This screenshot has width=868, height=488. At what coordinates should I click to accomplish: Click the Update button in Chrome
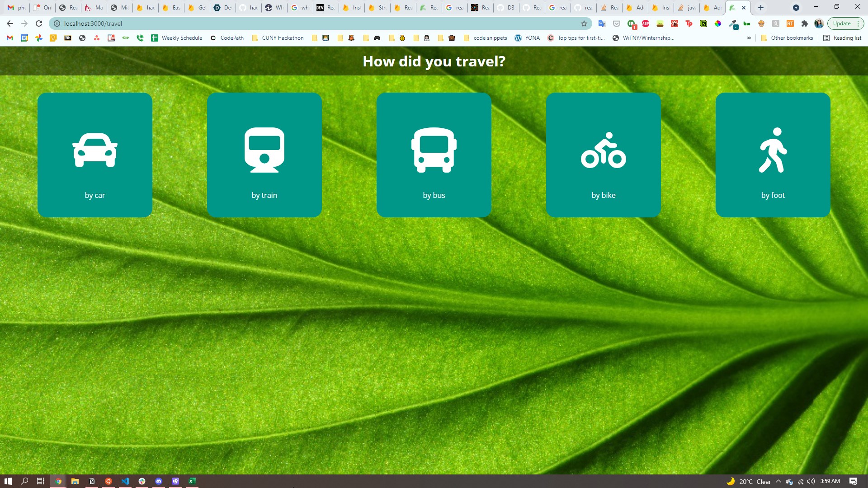842,23
